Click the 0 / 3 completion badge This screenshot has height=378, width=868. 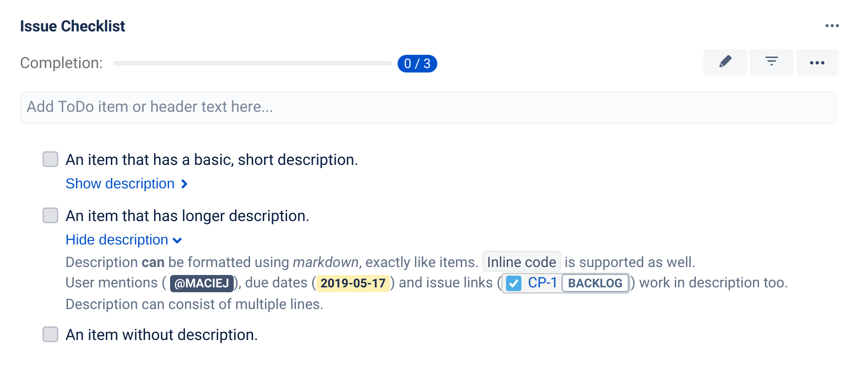417,64
